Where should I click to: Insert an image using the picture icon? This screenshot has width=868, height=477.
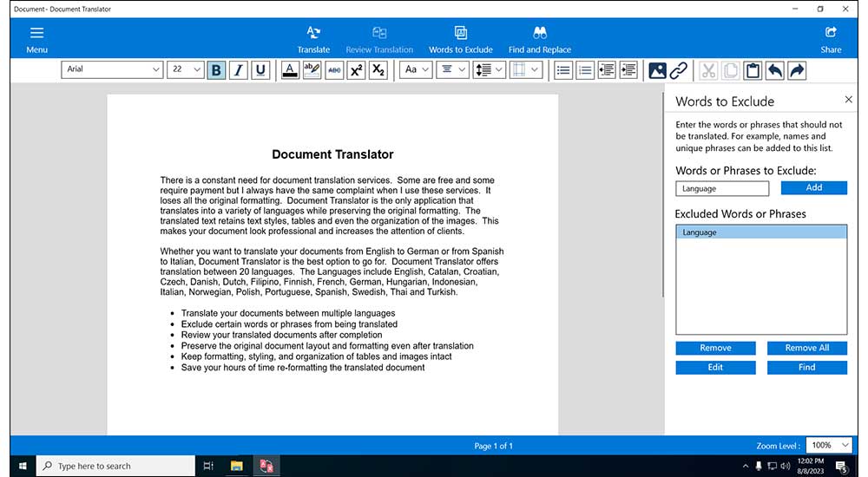coord(657,69)
